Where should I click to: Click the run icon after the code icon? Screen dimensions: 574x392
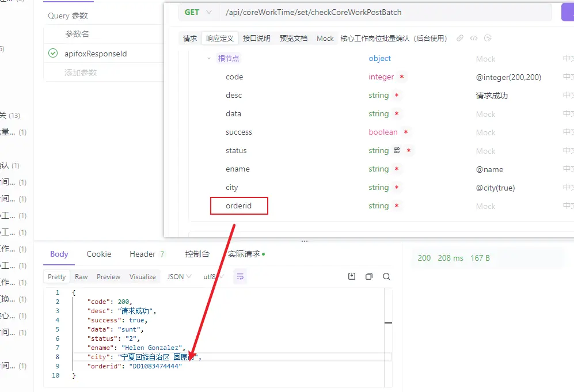pyautogui.click(x=488, y=38)
